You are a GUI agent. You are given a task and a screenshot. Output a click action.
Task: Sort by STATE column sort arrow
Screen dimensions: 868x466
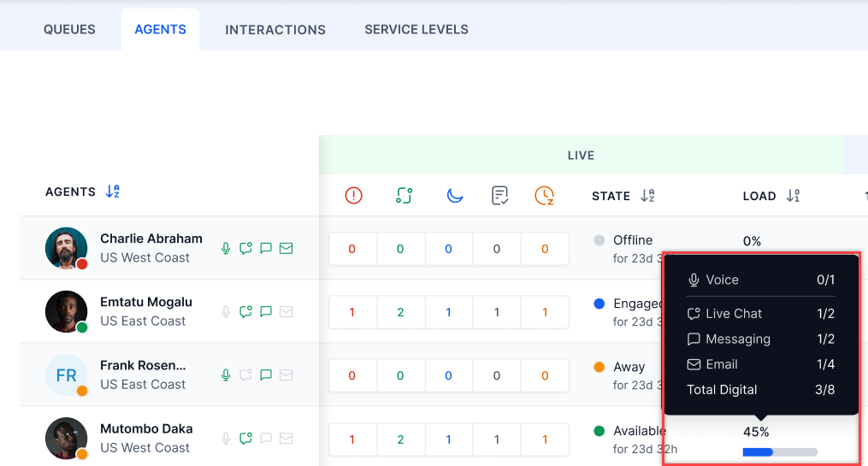coord(647,196)
